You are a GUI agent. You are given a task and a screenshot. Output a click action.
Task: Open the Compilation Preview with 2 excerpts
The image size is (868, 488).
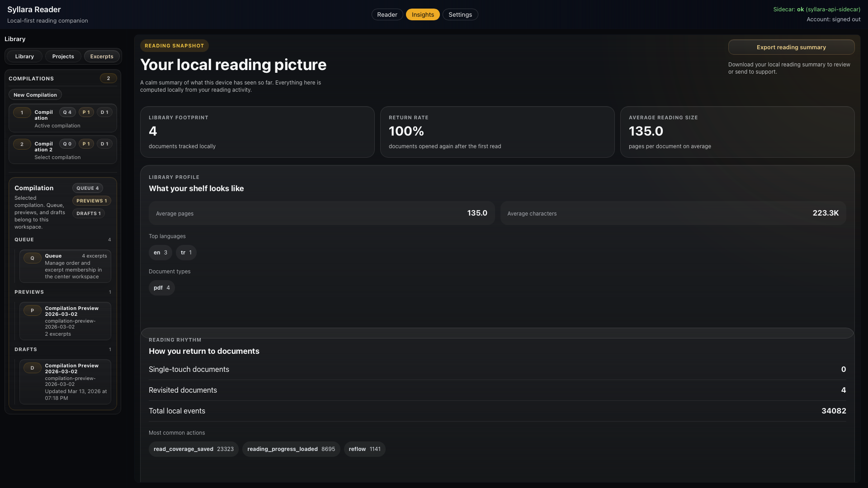[65, 321]
